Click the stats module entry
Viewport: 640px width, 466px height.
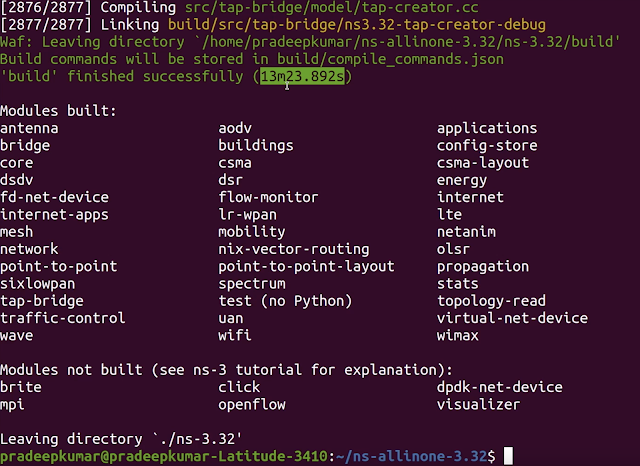coord(458,284)
